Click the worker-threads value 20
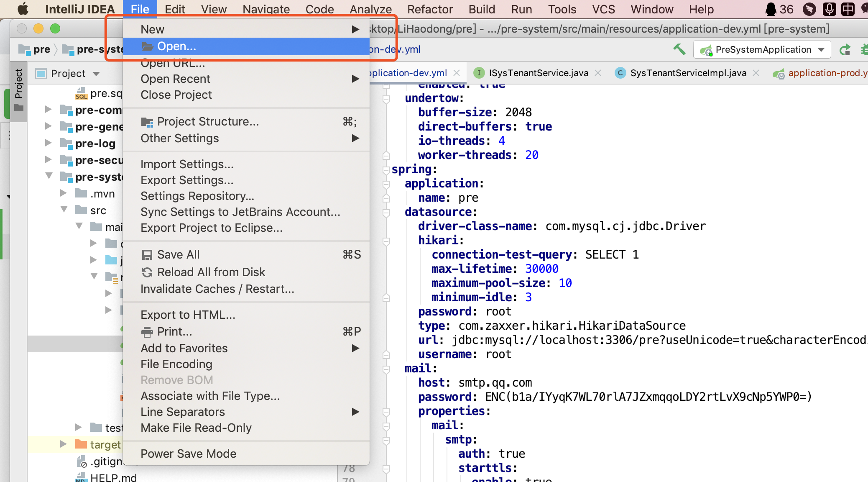Screen dimensions: 868x482 tap(531, 155)
